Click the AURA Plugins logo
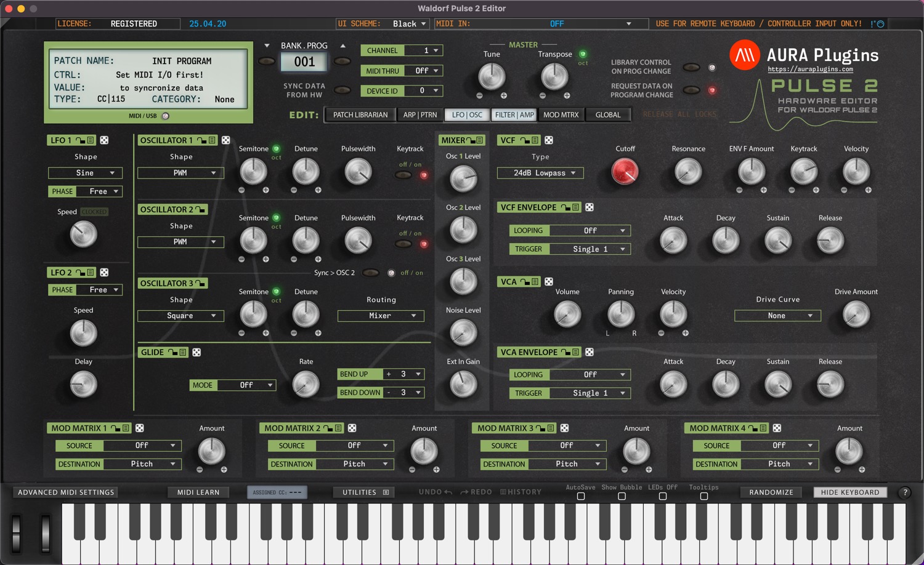This screenshot has width=924, height=565. [744, 55]
